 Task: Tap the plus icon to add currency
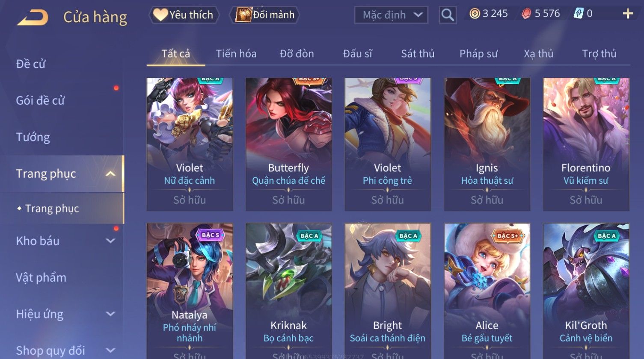point(628,14)
